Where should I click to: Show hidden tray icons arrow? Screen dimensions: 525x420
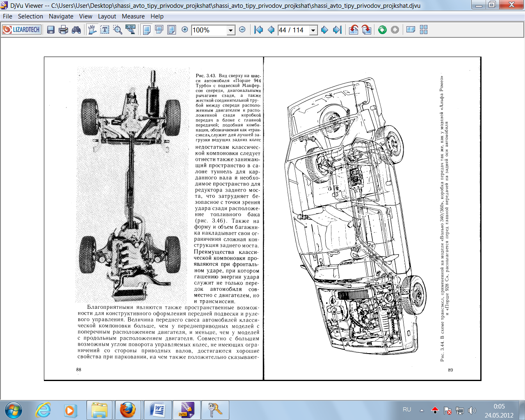422,410
